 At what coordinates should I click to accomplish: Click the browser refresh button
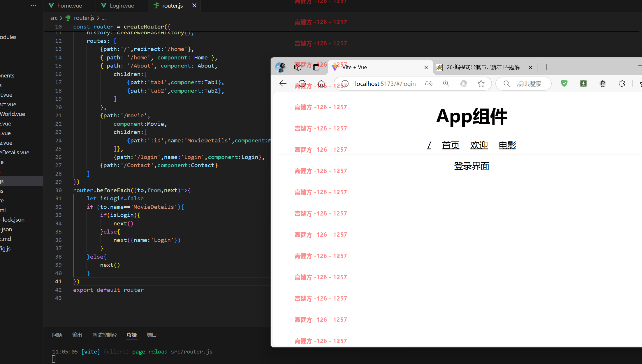tap(302, 84)
